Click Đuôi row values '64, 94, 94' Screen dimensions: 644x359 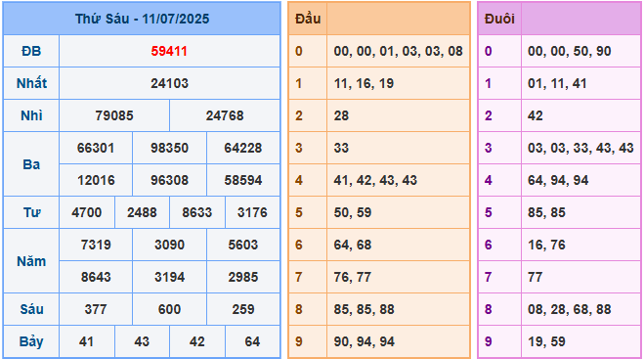[x=558, y=180]
